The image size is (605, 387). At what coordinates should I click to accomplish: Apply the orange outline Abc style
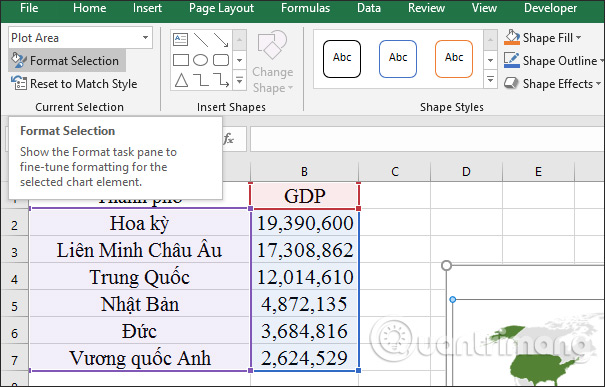pos(454,59)
